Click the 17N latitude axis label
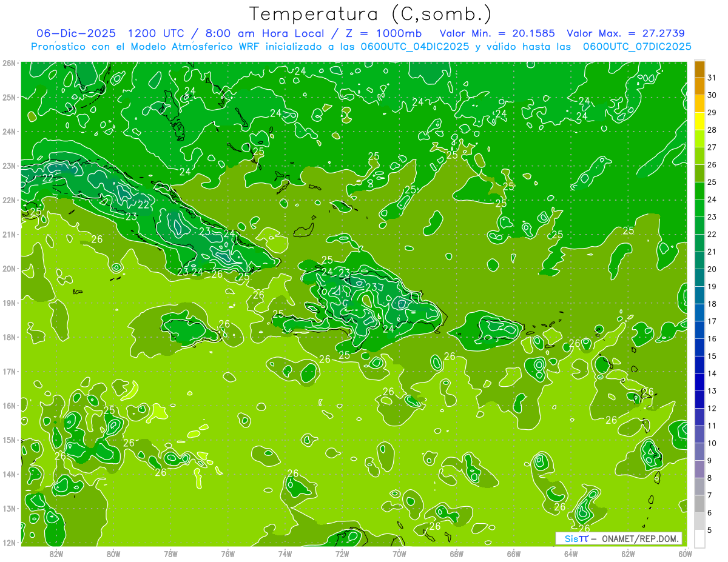Screen dimensions: 728x562 (8, 371)
